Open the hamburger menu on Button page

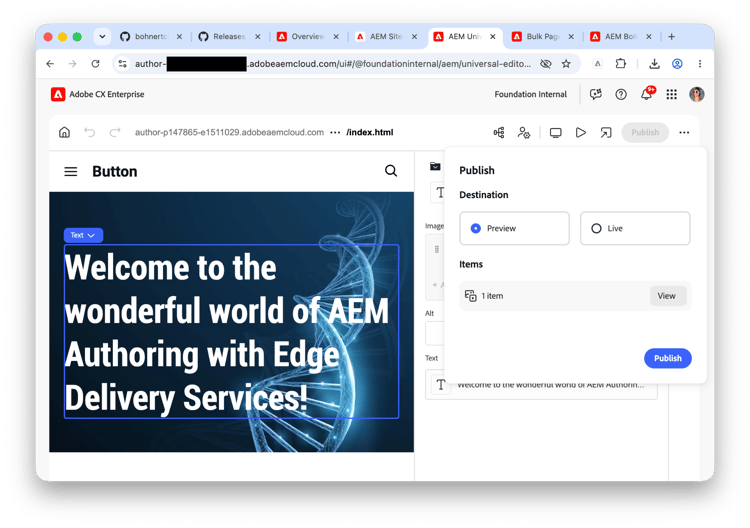tap(71, 171)
